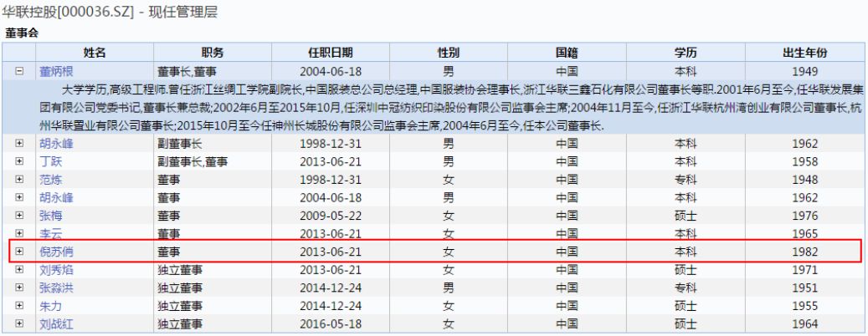
Task: Click the 出生年份 column header
Action: pos(804,53)
